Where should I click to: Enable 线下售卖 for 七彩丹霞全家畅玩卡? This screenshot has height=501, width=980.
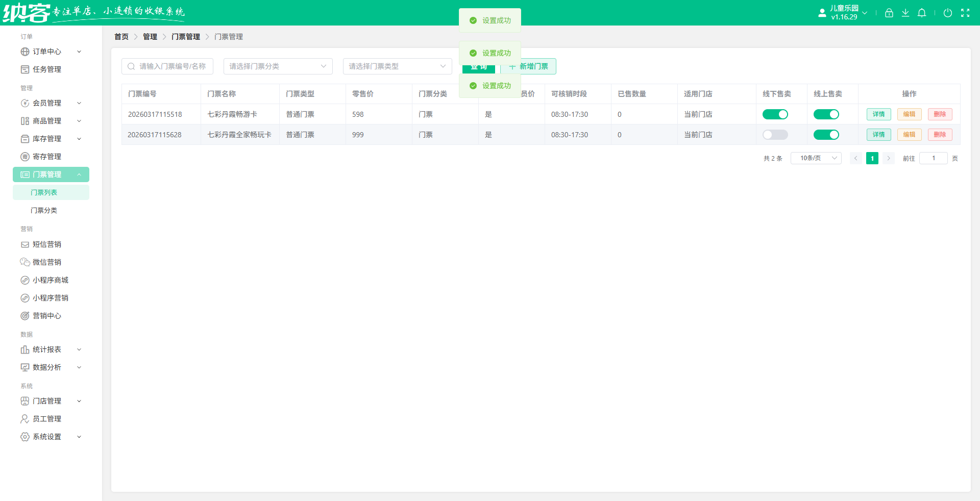click(775, 135)
